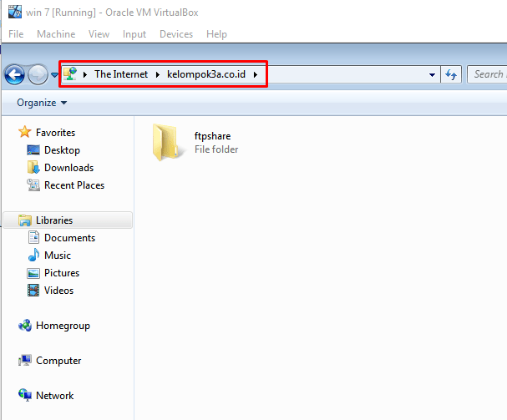Click the Music library note icon
Viewport: 507px width, 420px height.
click(x=33, y=256)
